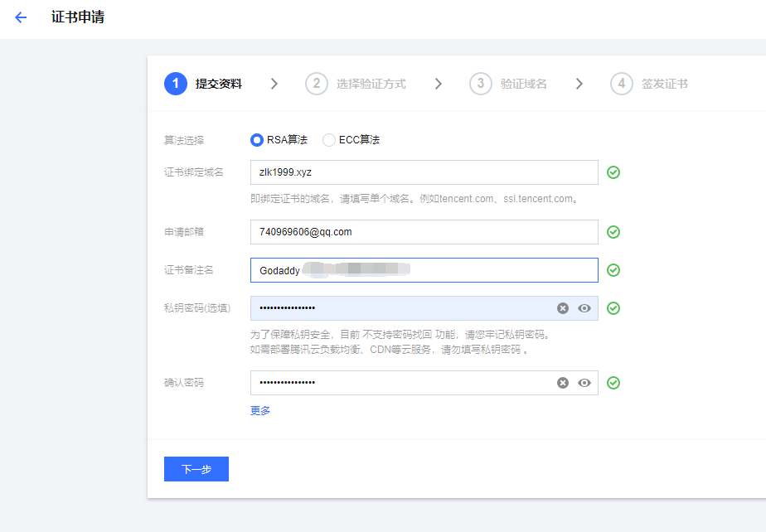766x532 pixels.
Task: Click the step 1 circle for 提交资料
Action: point(176,84)
